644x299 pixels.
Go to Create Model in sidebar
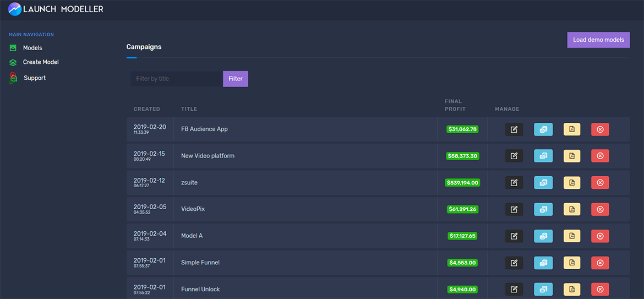(x=40, y=62)
